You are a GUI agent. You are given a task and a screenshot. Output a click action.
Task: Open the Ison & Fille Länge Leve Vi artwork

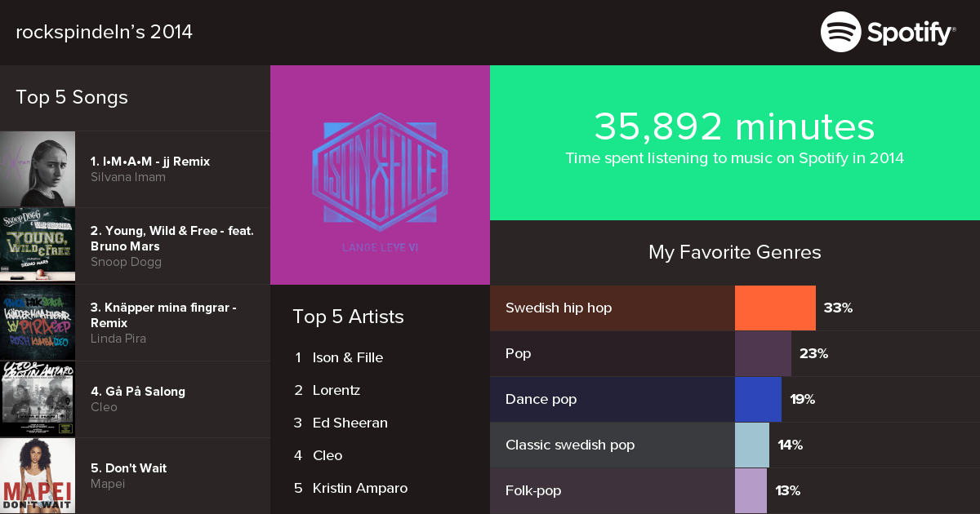[380, 175]
